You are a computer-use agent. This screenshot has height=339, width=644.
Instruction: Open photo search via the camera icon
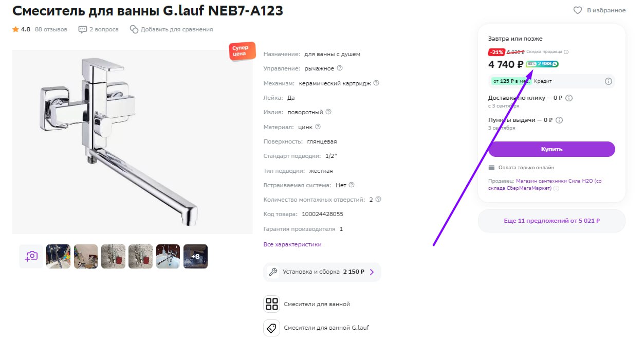[31, 256]
